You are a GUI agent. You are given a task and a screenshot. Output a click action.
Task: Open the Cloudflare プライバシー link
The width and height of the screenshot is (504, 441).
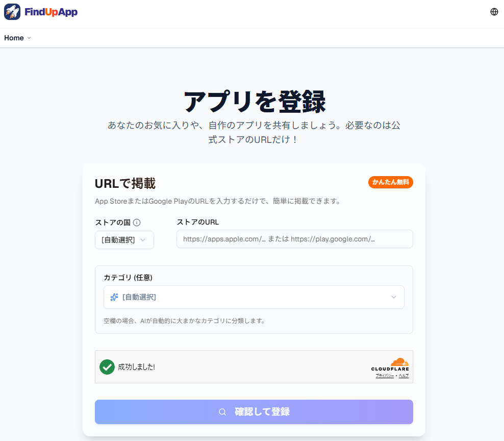(384, 376)
